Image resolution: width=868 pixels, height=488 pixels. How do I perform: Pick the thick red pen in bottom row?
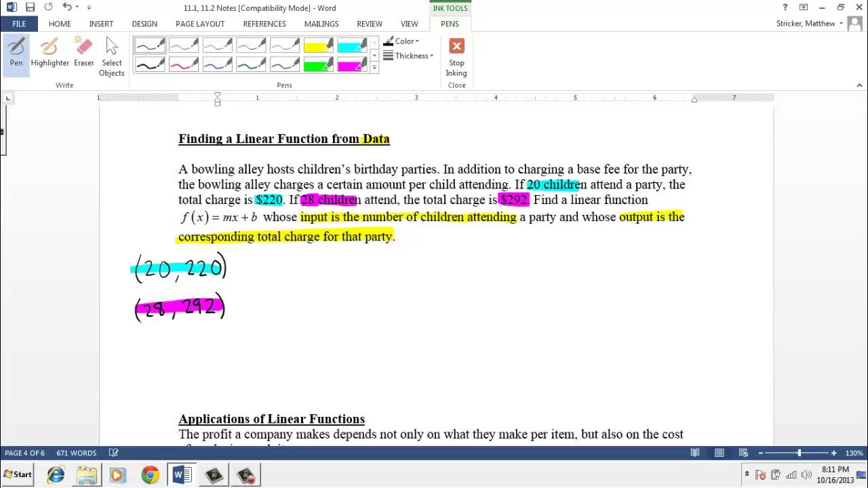coord(184,64)
